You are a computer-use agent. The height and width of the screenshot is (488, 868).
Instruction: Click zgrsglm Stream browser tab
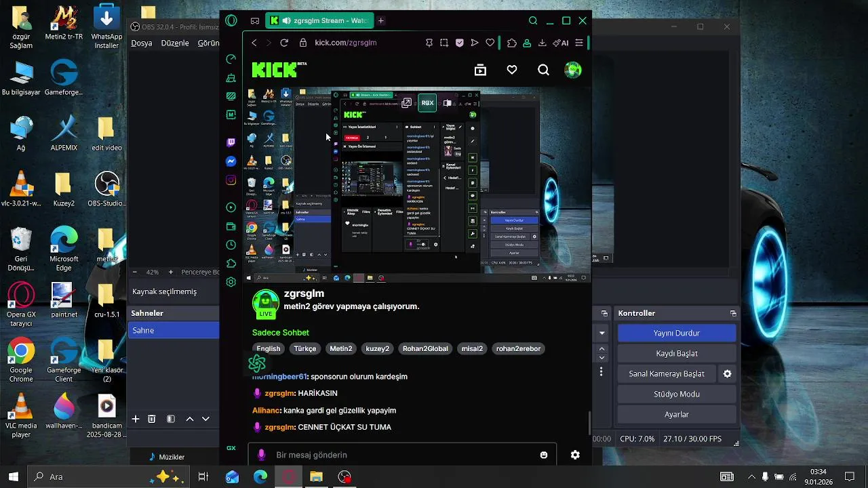(319, 21)
